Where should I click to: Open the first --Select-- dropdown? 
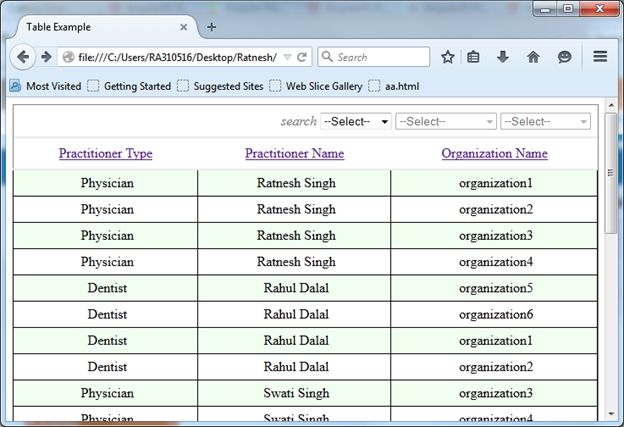click(356, 121)
